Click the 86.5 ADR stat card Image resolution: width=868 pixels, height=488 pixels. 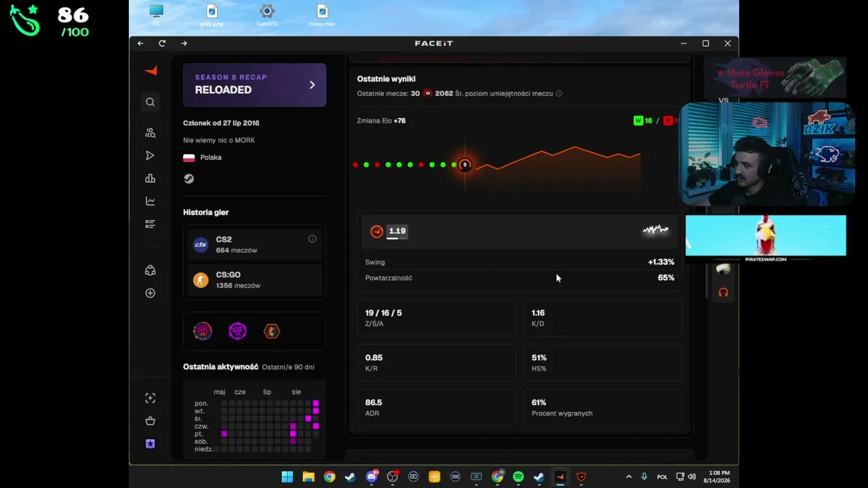point(436,407)
